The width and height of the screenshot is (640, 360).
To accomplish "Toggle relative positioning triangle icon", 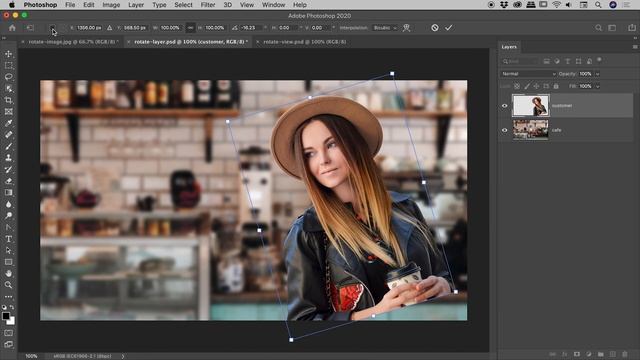I will click(x=109, y=28).
